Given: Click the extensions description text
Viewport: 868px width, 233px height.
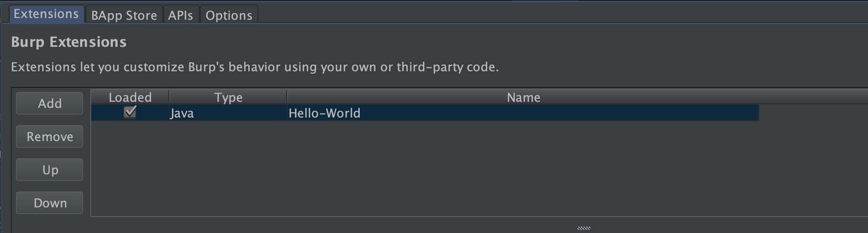Looking at the screenshot, I should pyautogui.click(x=255, y=67).
